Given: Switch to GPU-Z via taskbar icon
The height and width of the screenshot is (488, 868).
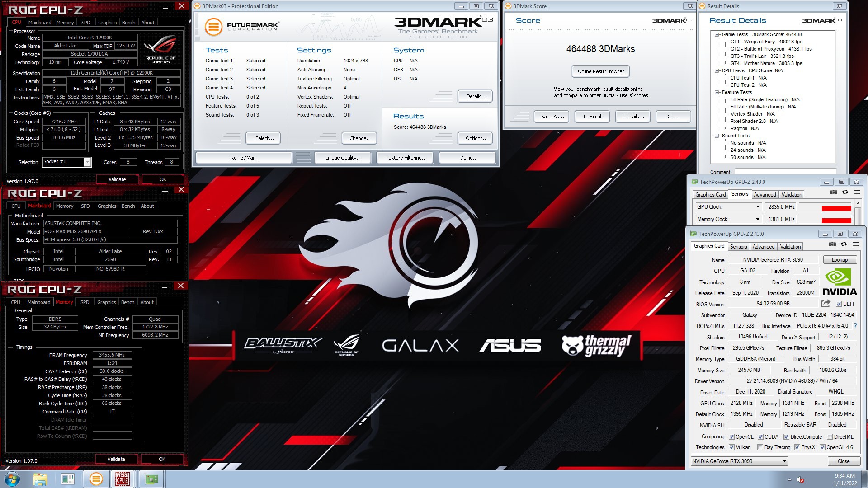Looking at the screenshot, I should [151, 479].
